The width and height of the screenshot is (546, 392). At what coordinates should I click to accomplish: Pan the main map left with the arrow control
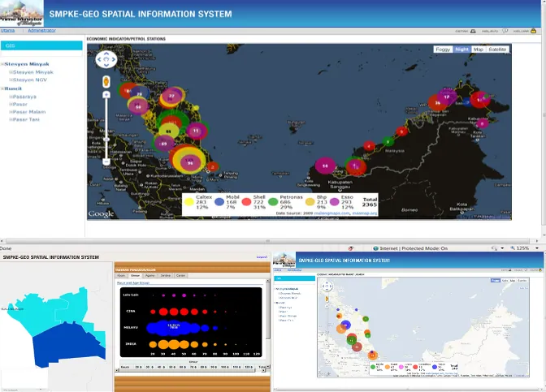(x=100, y=59)
